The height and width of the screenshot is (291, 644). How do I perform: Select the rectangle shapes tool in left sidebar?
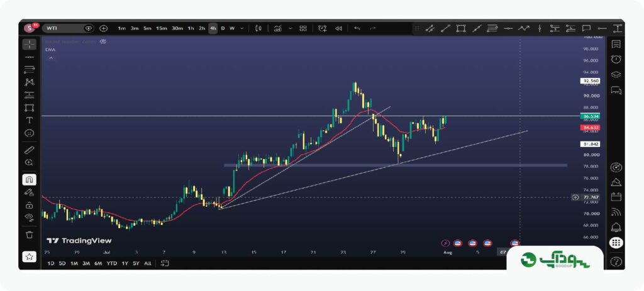click(29, 107)
